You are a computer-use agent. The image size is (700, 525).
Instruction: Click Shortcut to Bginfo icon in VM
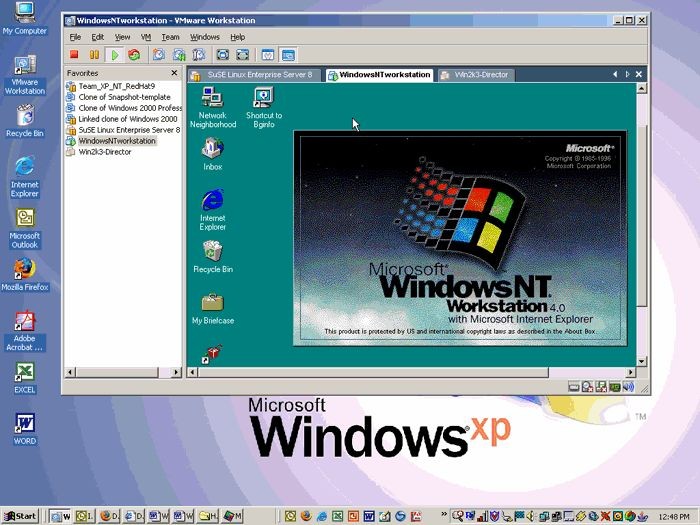pos(263,108)
